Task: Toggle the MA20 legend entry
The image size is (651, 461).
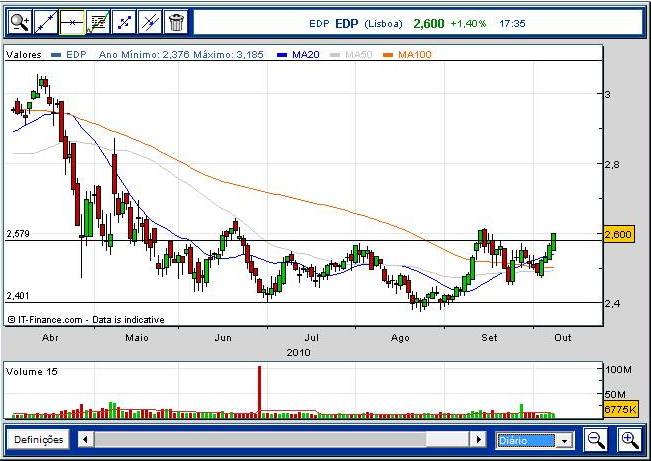Action: (x=298, y=54)
